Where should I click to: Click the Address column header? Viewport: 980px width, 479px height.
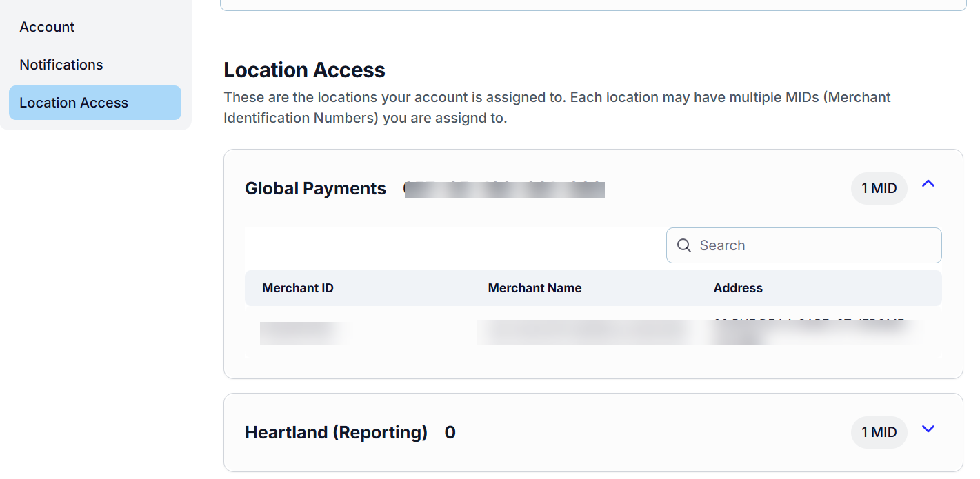(738, 288)
